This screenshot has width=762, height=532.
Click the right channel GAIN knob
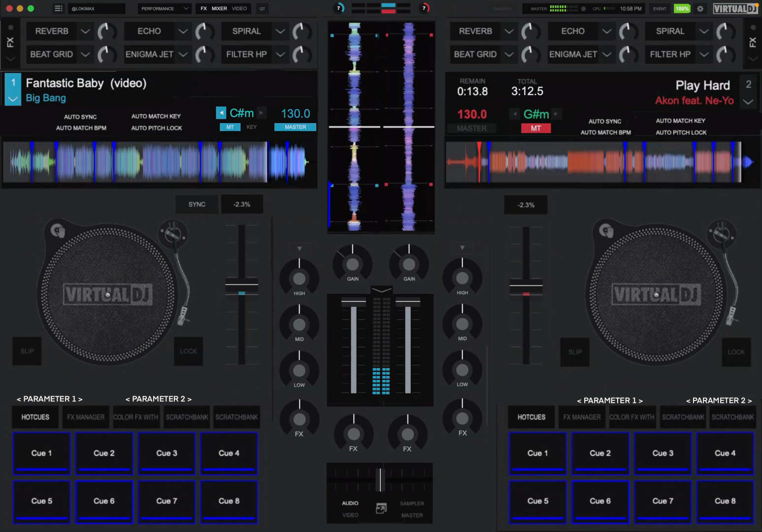409,264
